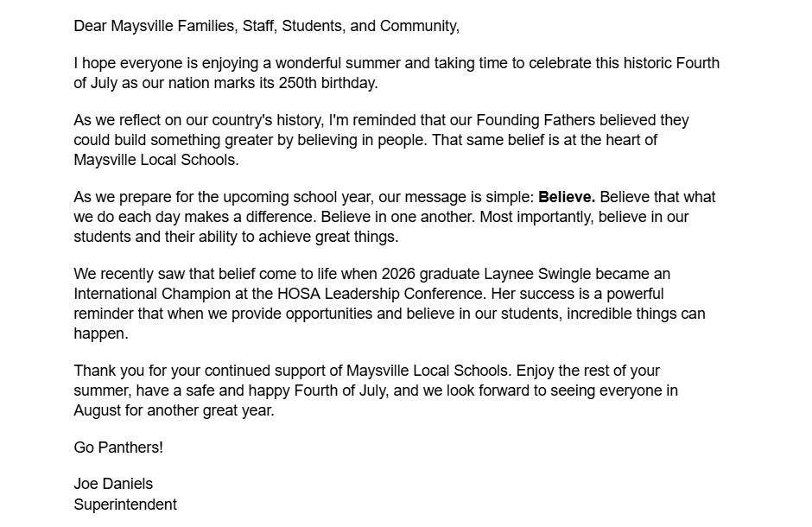Click the words International Champion

152,294
